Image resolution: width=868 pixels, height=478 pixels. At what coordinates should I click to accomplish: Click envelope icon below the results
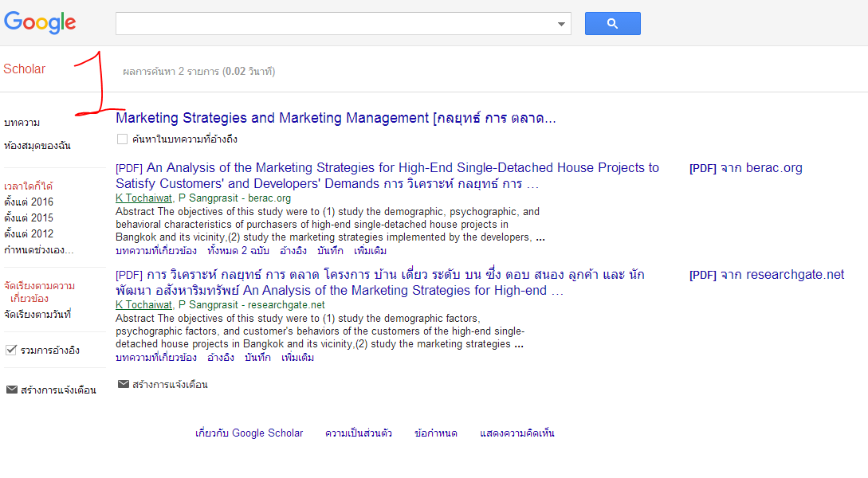[124, 384]
